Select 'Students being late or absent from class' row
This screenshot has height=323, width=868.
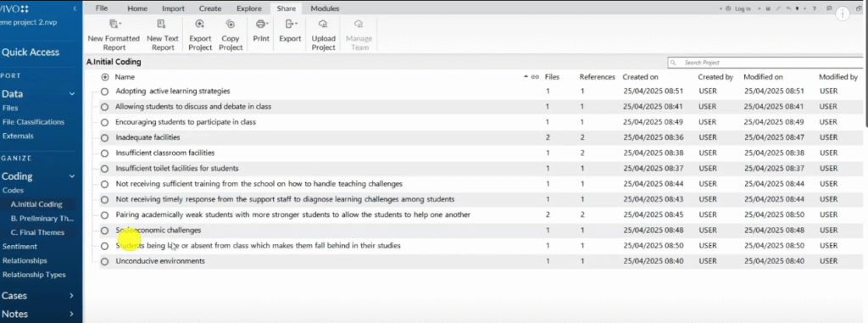pyautogui.click(x=258, y=246)
